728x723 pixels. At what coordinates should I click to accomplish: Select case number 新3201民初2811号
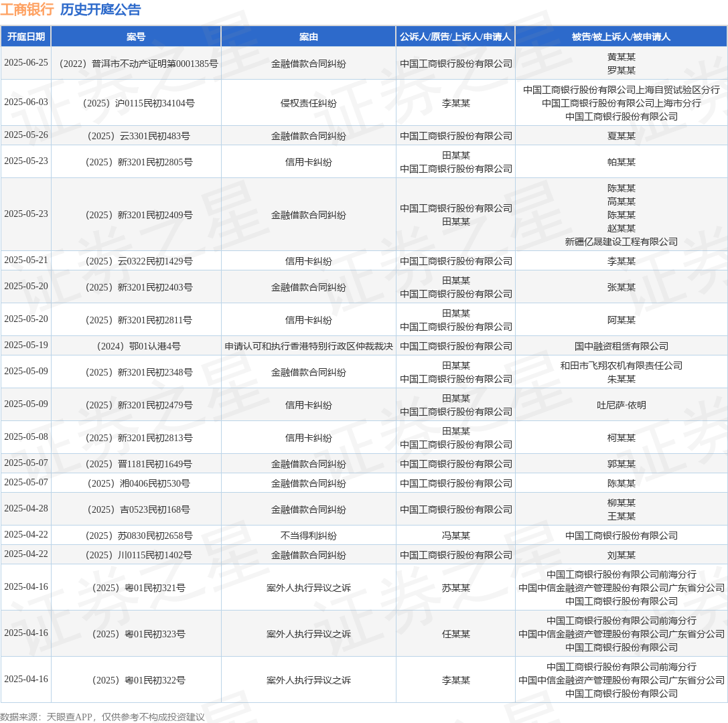coord(139,320)
